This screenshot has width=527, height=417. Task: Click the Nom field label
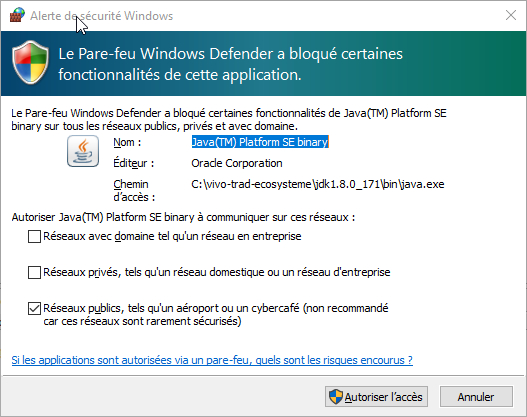(x=127, y=142)
